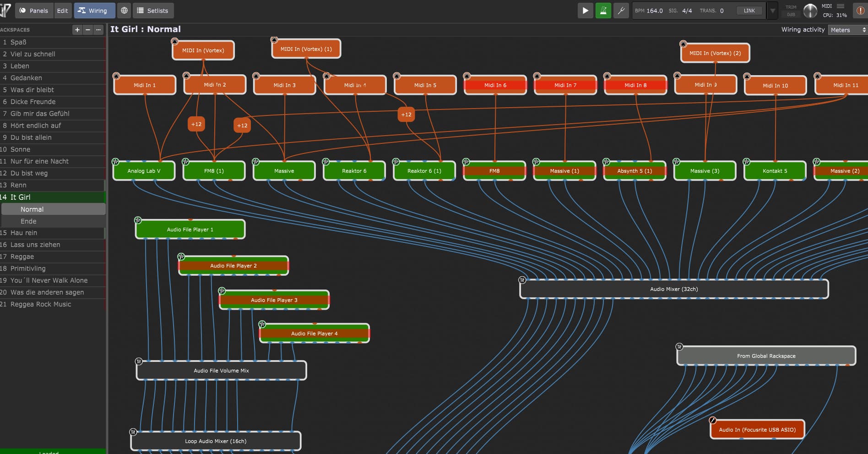868x454 pixels.
Task: Adjust the TRIM volume knob
Action: coord(810,11)
